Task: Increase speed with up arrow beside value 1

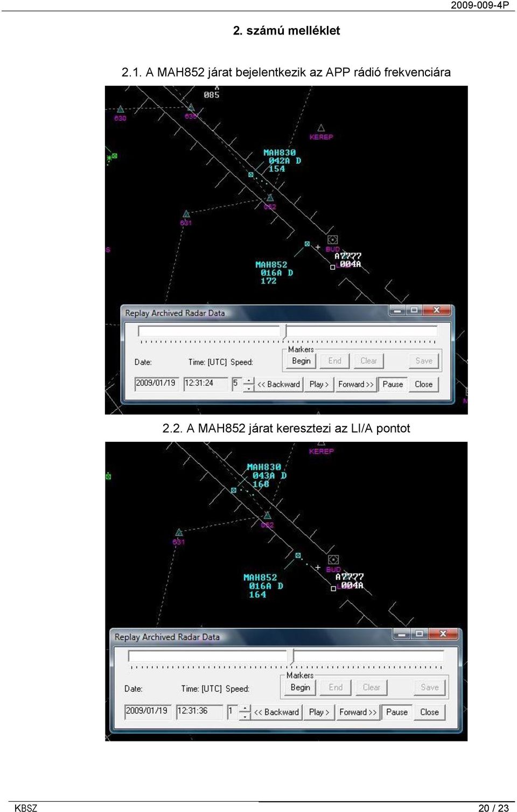Action: tap(245, 708)
